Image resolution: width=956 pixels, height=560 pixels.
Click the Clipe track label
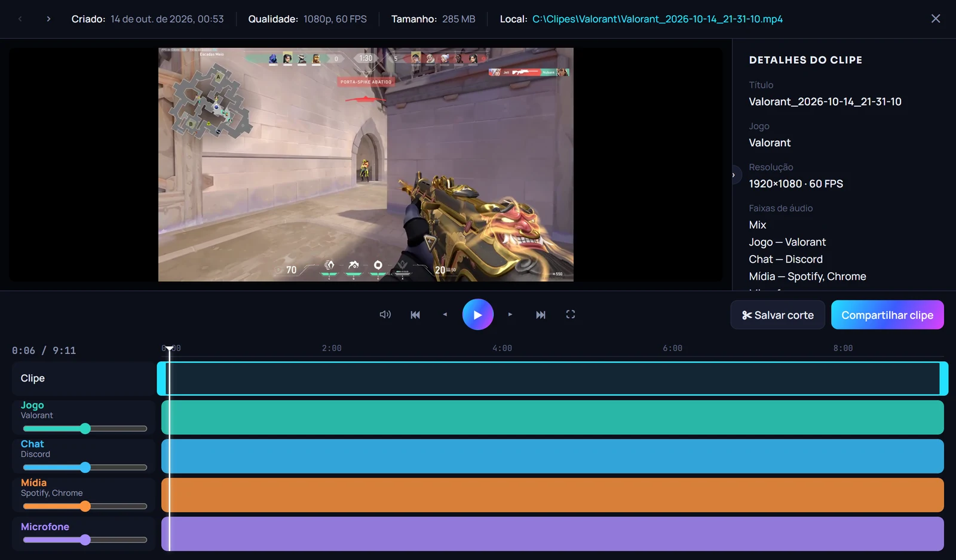point(33,379)
